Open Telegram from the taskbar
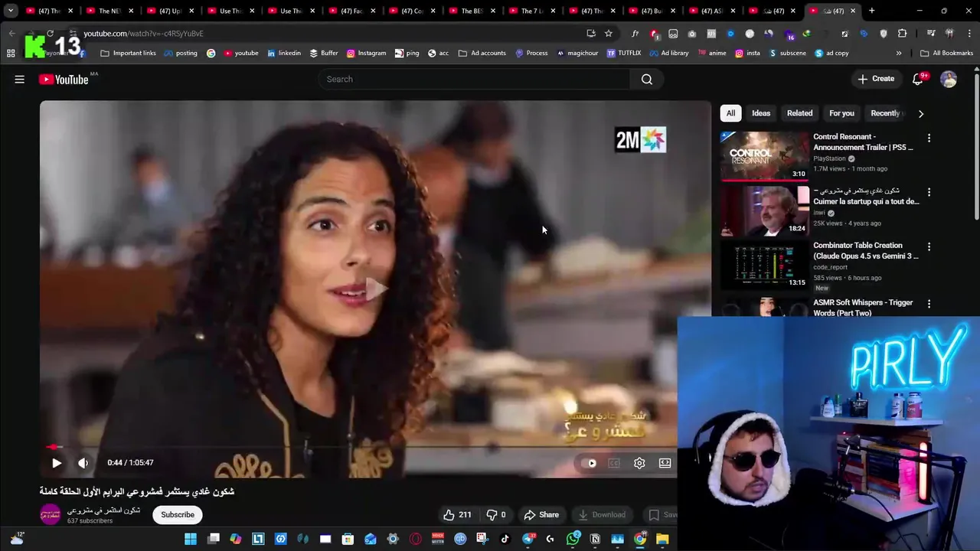Screen dimensions: 980x551 pyautogui.click(x=528, y=540)
